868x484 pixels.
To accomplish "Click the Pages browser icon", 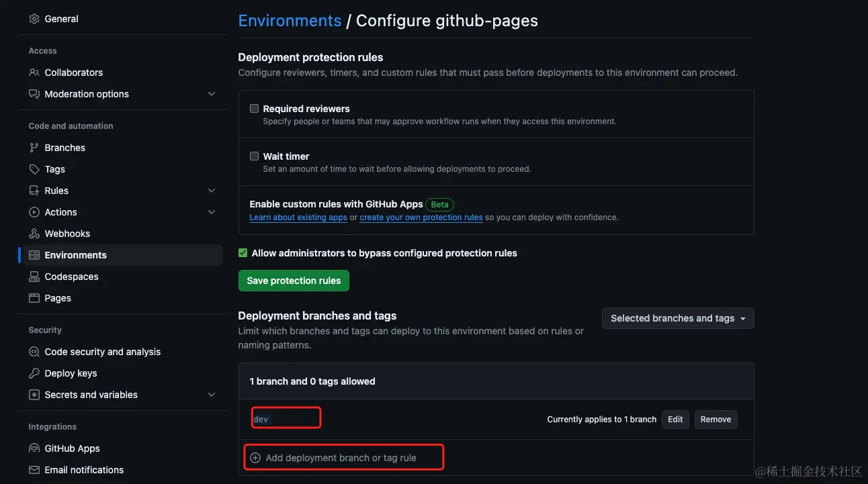I will (34, 298).
